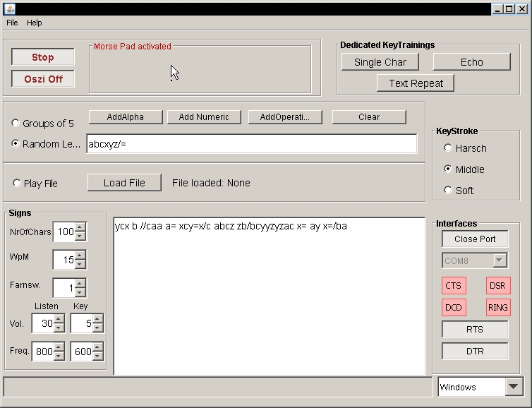Expand the COM8 port dropdown

coord(500,260)
